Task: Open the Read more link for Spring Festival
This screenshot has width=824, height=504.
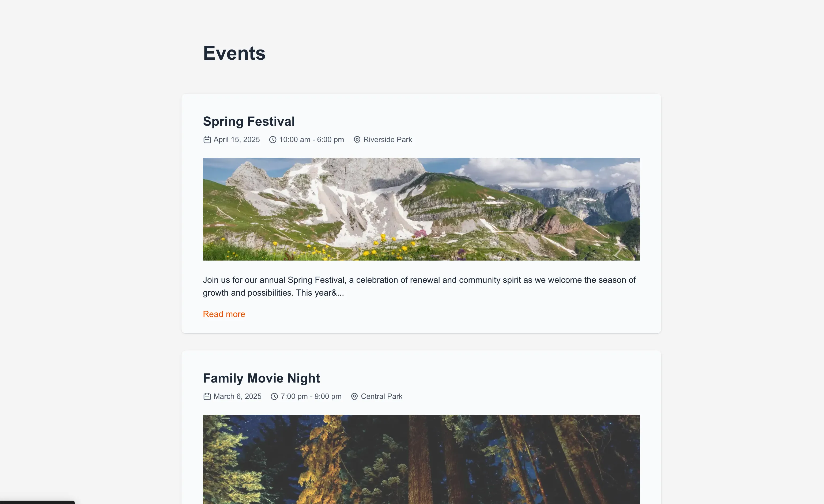Action: (224, 314)
